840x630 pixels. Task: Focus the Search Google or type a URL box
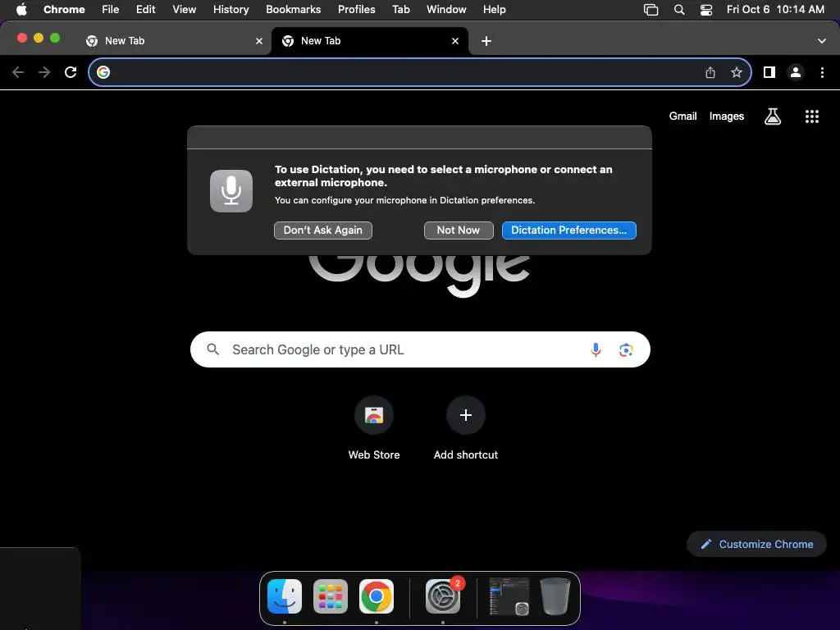(420, 349)
